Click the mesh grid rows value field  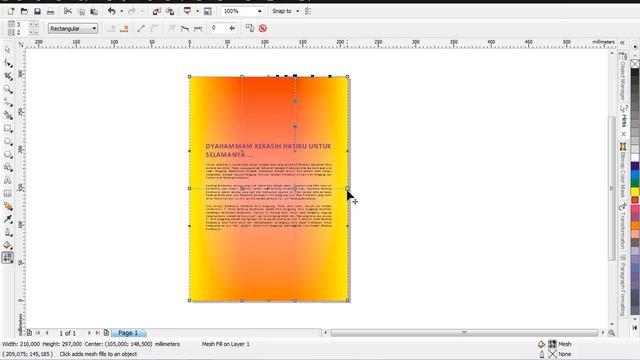[x=22, y=32]
